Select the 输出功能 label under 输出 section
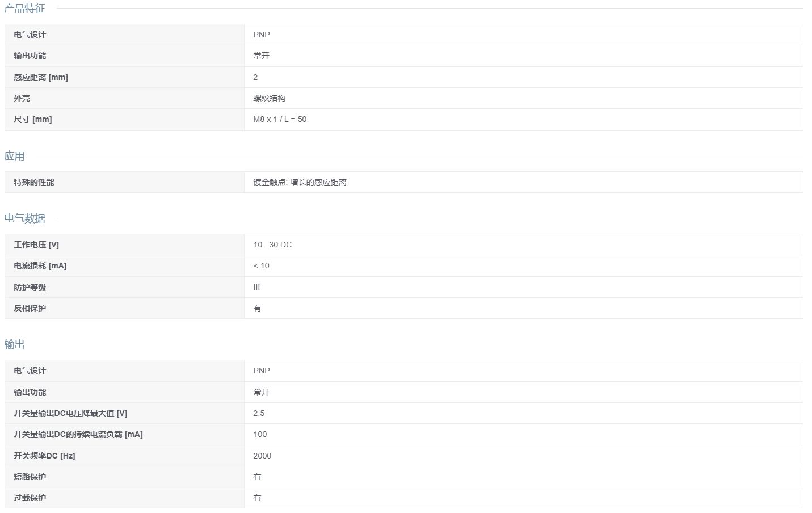The width and height of the screenshot is (812, 513). 30,392
